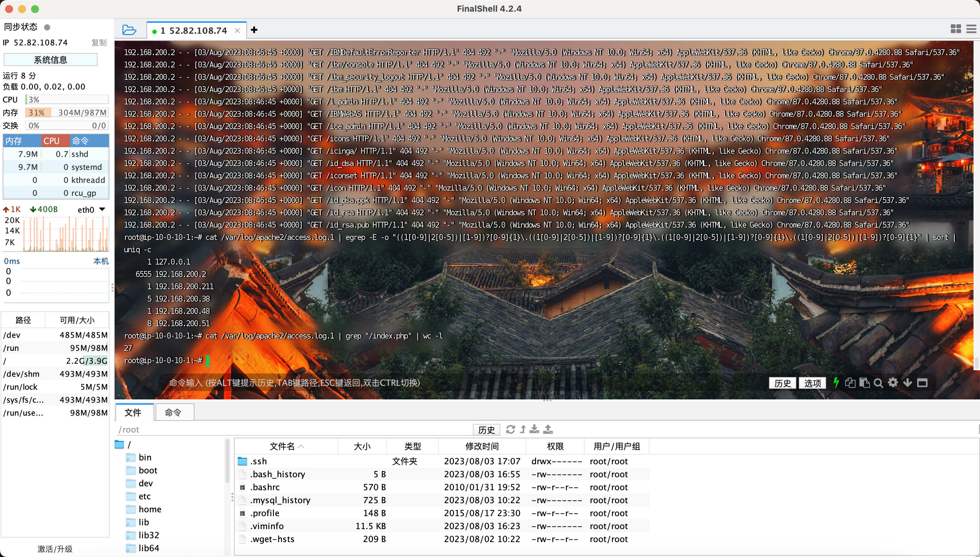The width and height of the screenshot is (980, 557).
Task: Open terminal search magnifier
Action: tap(879, 383)
